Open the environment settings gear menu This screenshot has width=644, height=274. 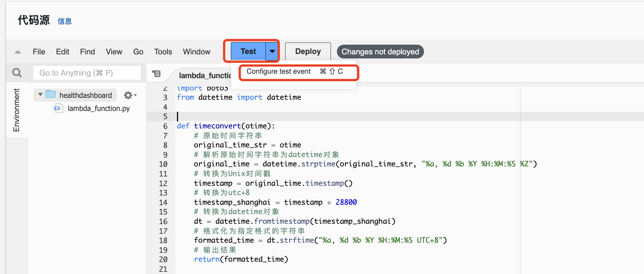coord(130,95)
